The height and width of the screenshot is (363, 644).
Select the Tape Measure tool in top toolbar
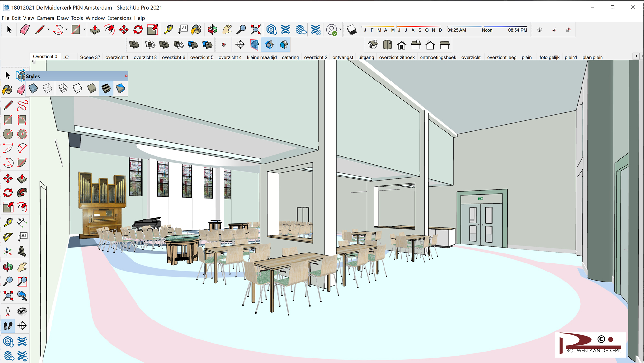(168, 30)
